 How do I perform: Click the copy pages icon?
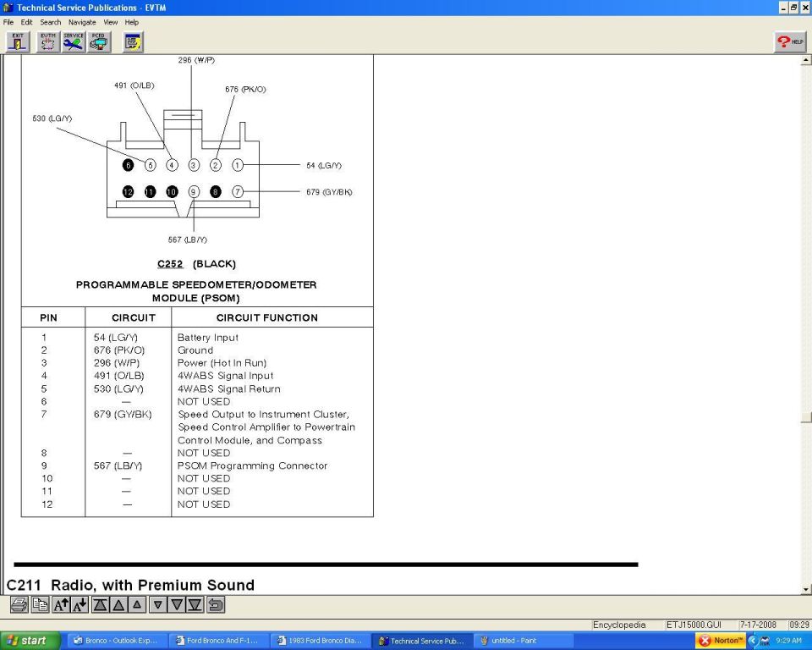click(40, 604)
